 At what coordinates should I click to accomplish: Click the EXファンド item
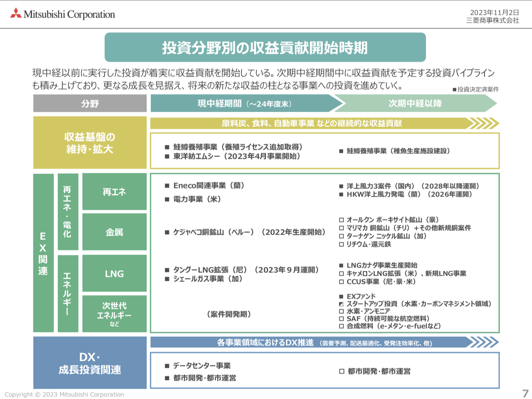point(361,296)
